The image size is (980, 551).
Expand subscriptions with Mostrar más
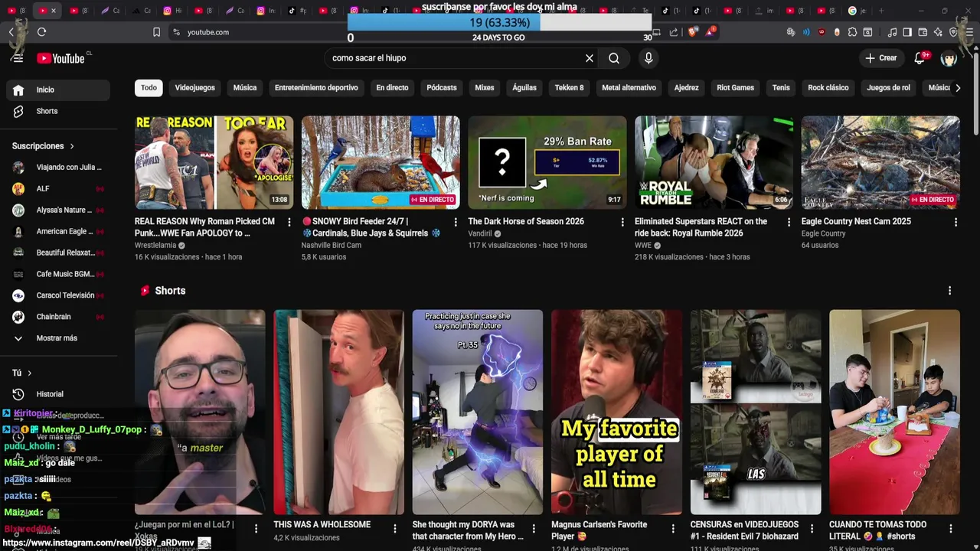click(x=55, y=338)
